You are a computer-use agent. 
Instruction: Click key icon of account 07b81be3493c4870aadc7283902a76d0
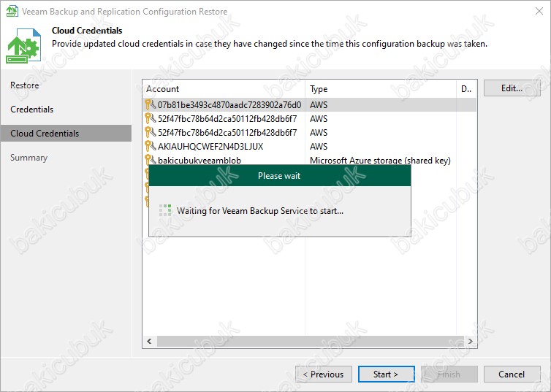click(150, 104)
